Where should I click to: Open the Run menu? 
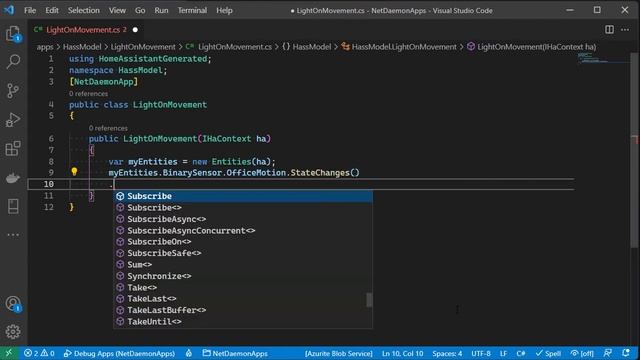[x=161, y=10]
